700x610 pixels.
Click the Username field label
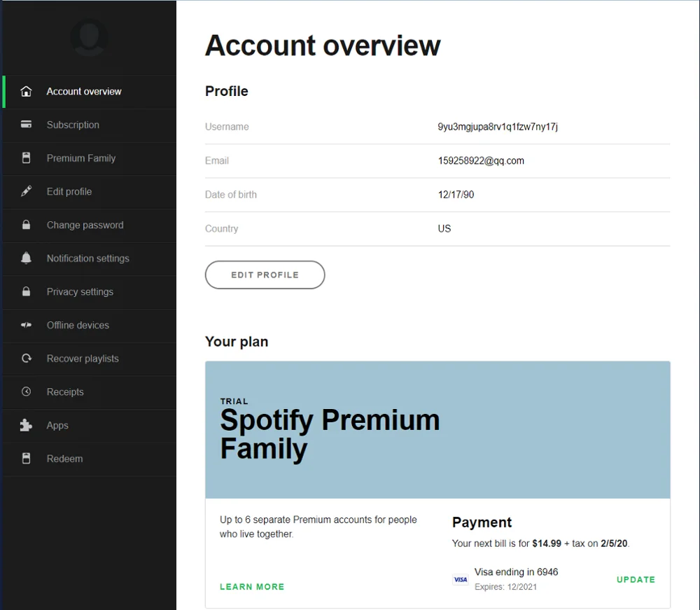(227, 127)
